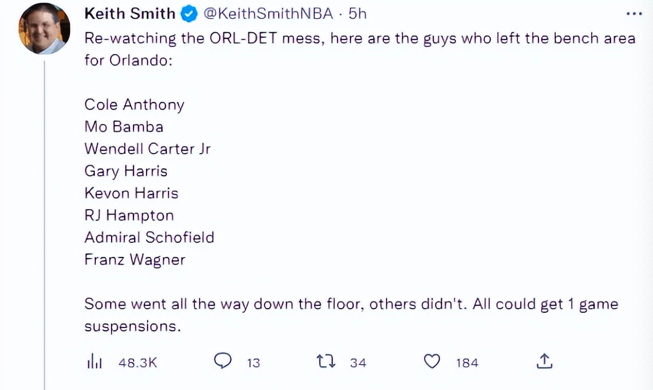Click the 34 retweets count
Image resolution: width=653 pixels, height=390 pixels.
click(x=358, y=362)
